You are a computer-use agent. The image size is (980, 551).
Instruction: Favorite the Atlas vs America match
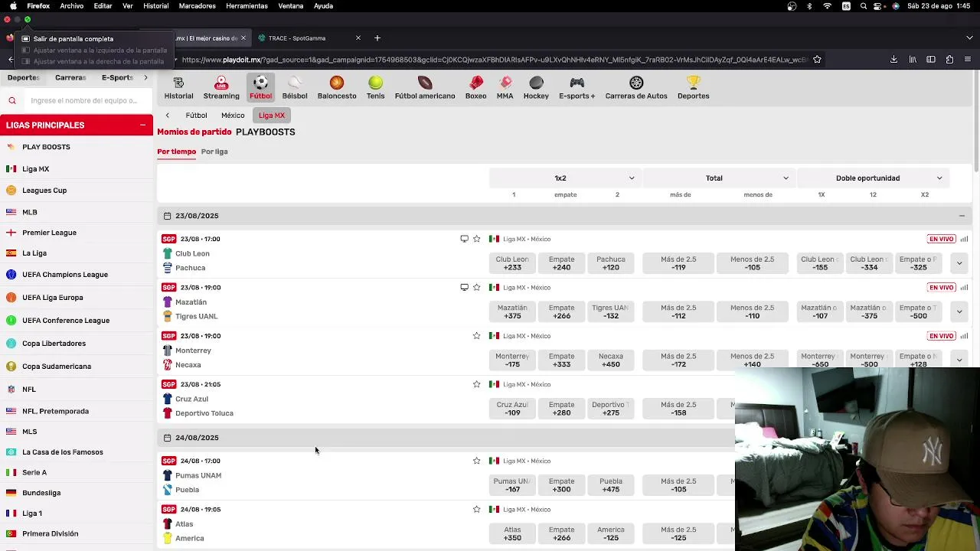[476, 509]
